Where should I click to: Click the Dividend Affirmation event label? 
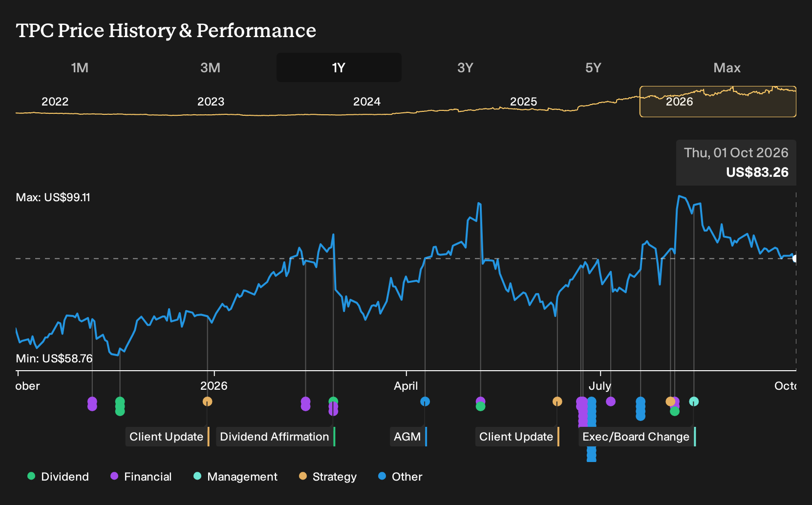276,437
